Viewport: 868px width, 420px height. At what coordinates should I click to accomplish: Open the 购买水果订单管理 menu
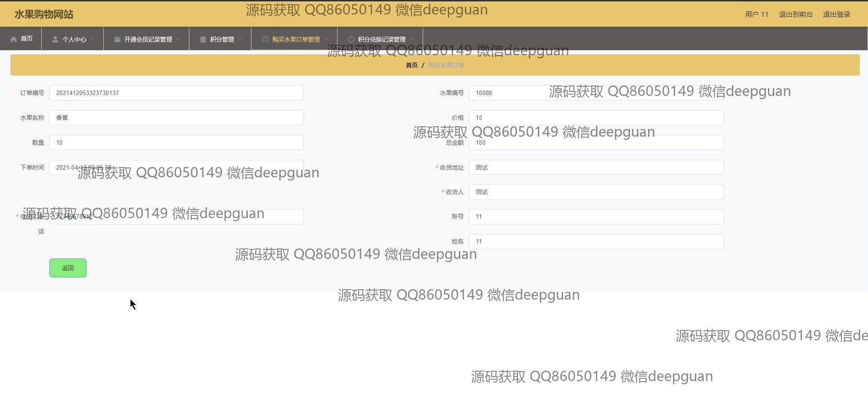click(295, 39)
